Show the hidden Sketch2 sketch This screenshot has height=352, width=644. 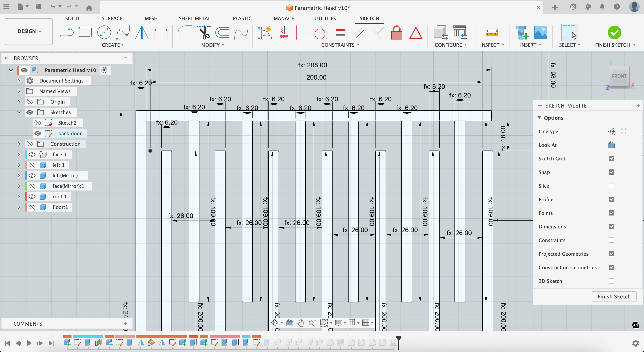38,123
